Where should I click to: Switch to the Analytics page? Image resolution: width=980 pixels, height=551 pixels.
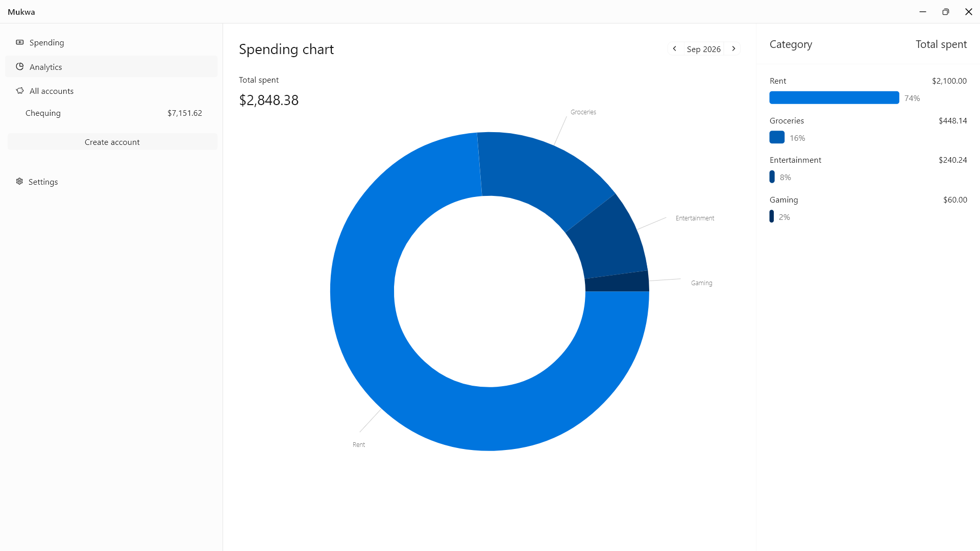click(x=111, y=67)
